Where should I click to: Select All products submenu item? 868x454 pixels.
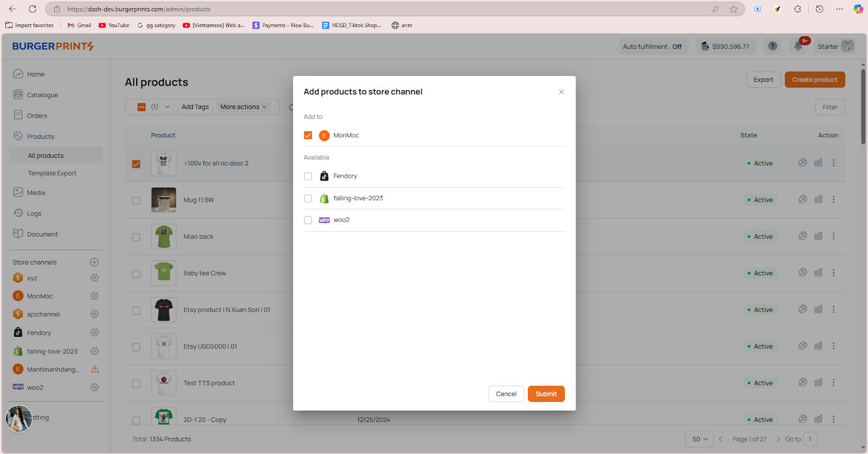click(56, 156)
